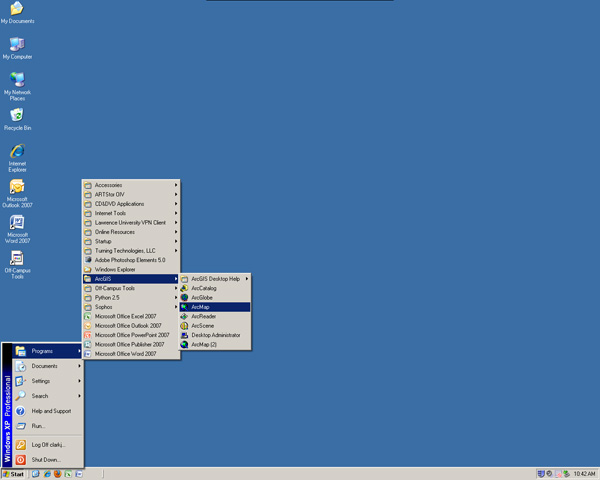
Task: Click the ArcReader program icon
Action: (x=184, y=316)
